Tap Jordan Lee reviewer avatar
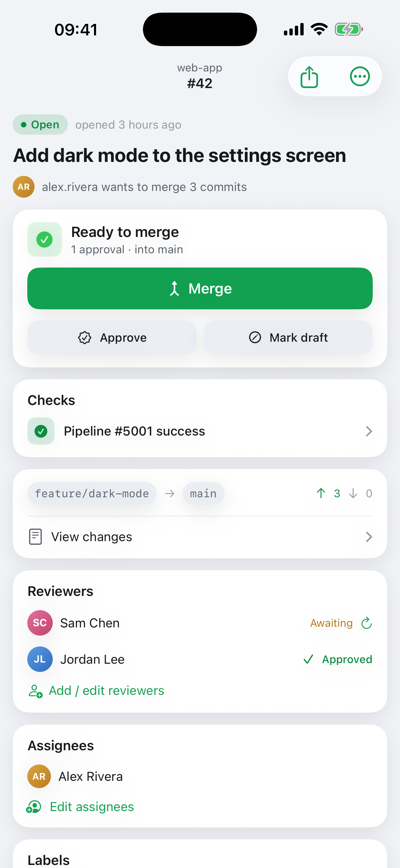This screenshot has height=868, width=400. (40, 659)
